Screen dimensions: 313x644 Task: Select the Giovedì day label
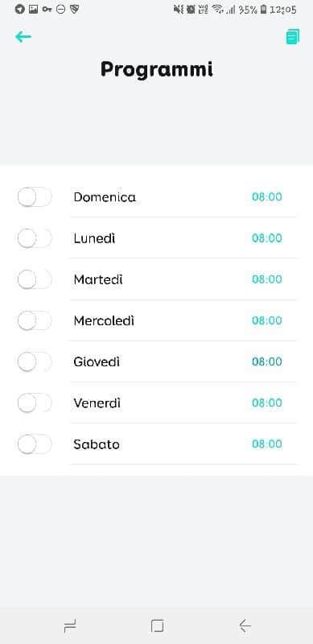click(97, 361)
